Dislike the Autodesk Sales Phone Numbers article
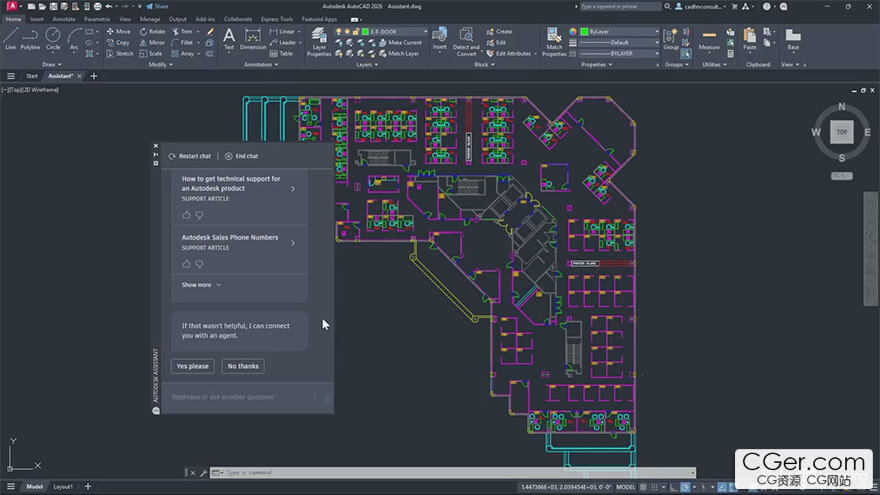Viewport: 880px width, 495px height. (x=199, y=264)
